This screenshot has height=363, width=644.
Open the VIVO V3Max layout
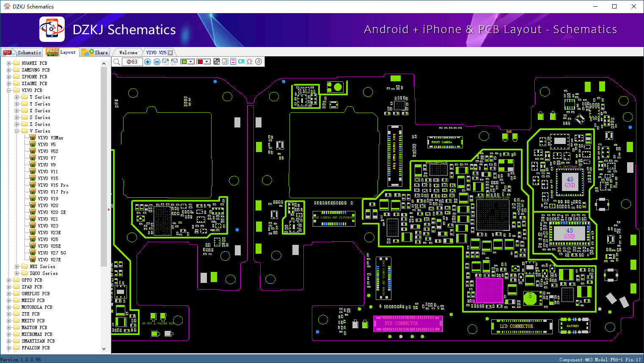[x=50, y=138]
